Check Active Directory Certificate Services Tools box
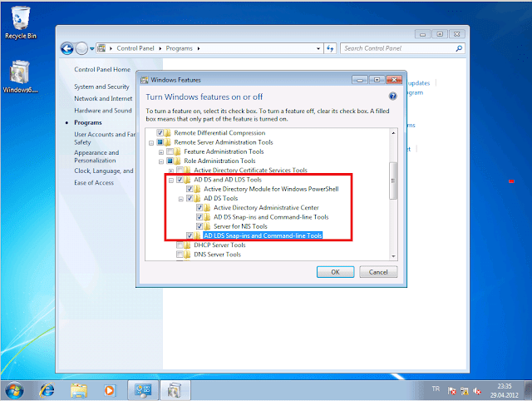 (x=180, y=170)
